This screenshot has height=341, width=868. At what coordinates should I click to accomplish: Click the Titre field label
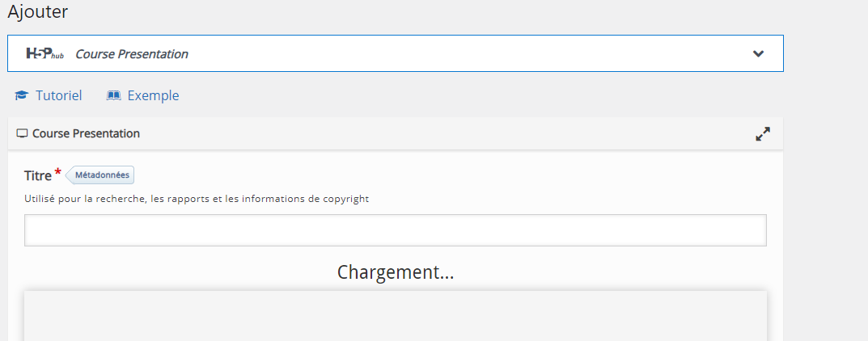[x=38, y=175]
